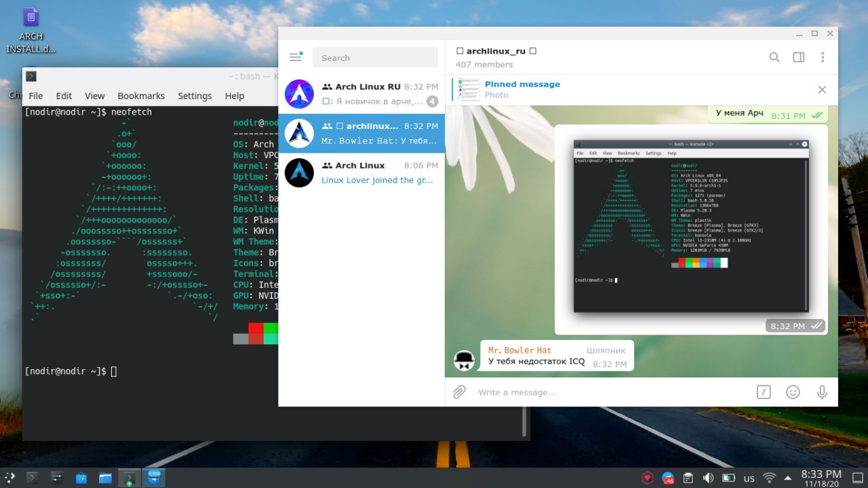Open the clipboard tray icon
Screen dimensions: 868x488
tap(688, 478)
